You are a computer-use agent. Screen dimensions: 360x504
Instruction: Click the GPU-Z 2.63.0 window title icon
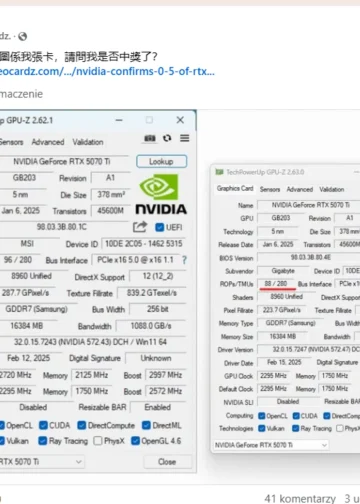point(219,172)
